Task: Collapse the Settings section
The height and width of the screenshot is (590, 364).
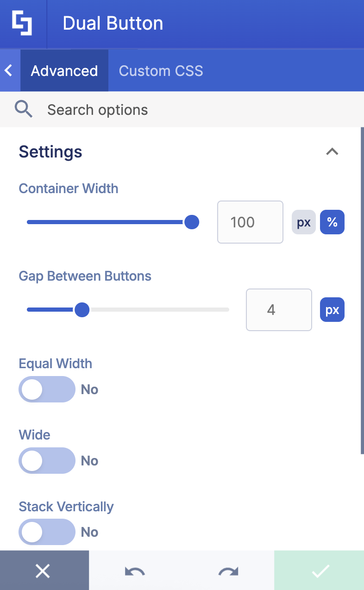Action: pyautogui.click(x=332, y=151)
